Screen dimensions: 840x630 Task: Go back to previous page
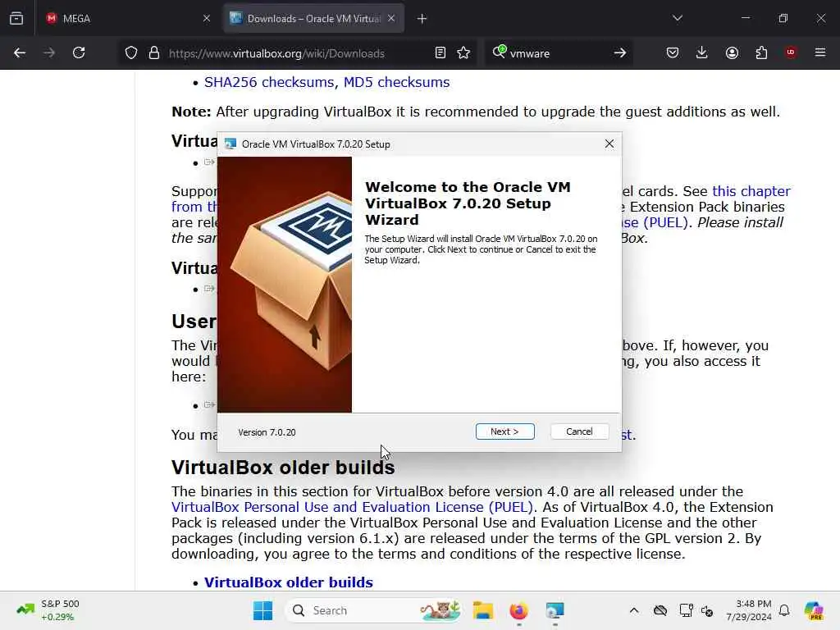click(x=20, y=52)
